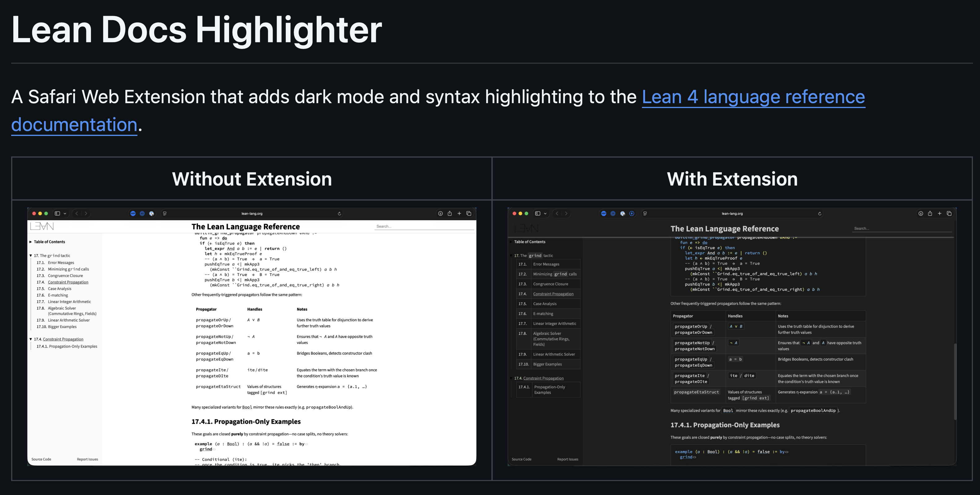Click the tab overview icon in left window
980x495 pixels.
coord(469,214)
